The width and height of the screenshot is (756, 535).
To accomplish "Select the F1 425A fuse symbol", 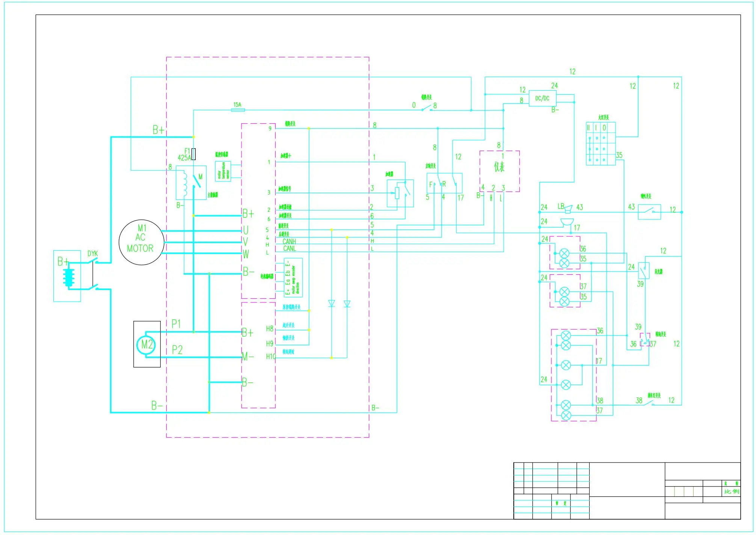I will (x=193, y=154).
